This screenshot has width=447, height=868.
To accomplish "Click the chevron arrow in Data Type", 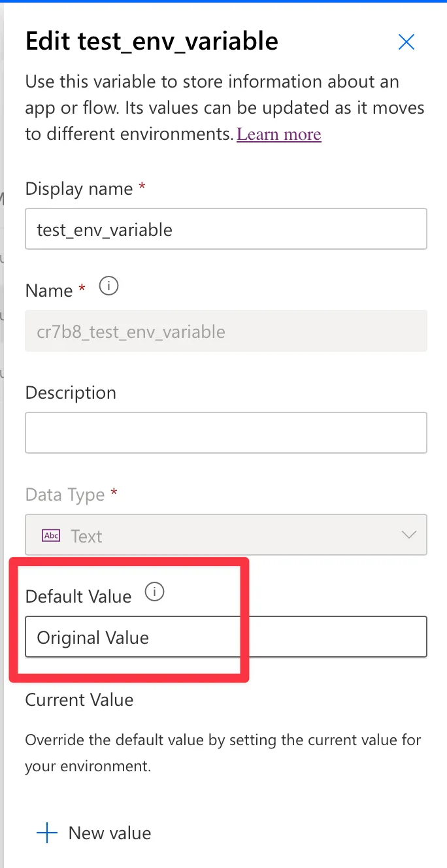I will (408, 535).
